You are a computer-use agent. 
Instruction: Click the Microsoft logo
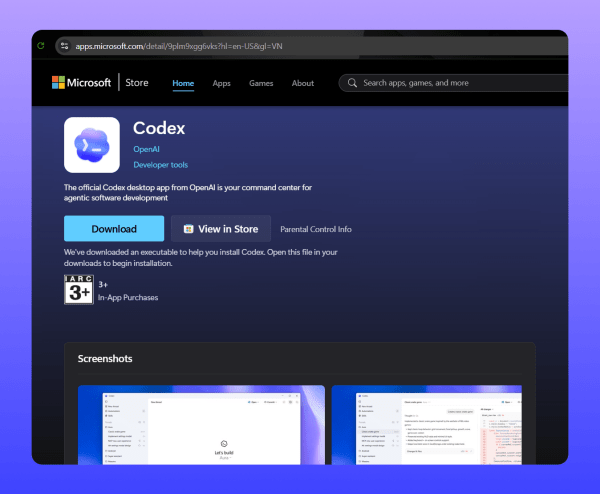pos(81,83)
